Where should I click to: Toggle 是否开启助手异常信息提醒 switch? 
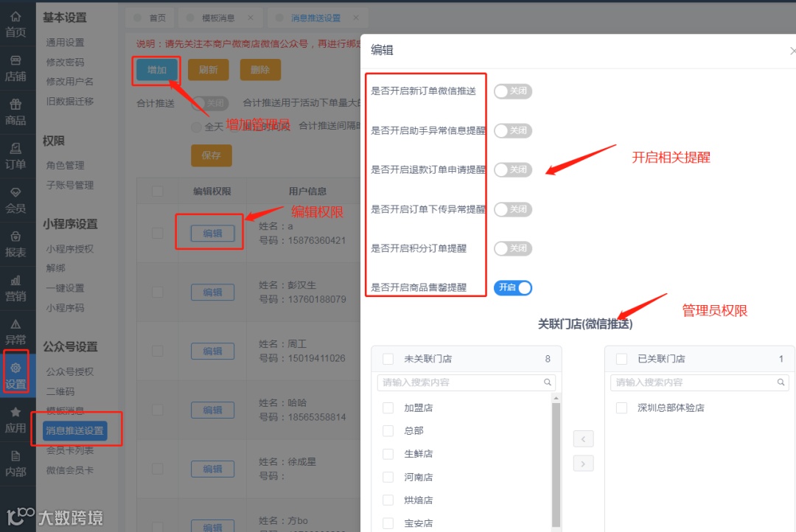[x=513, y=130]
